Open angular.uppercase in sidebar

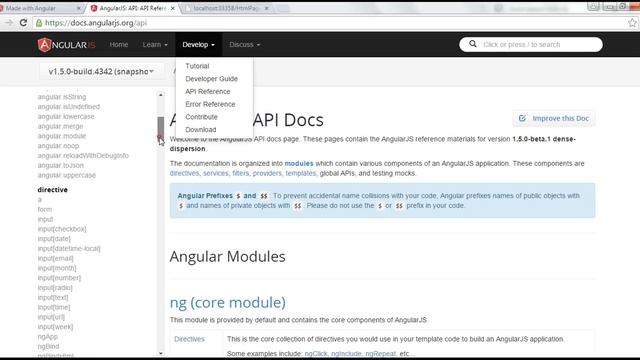pos(67,175)
